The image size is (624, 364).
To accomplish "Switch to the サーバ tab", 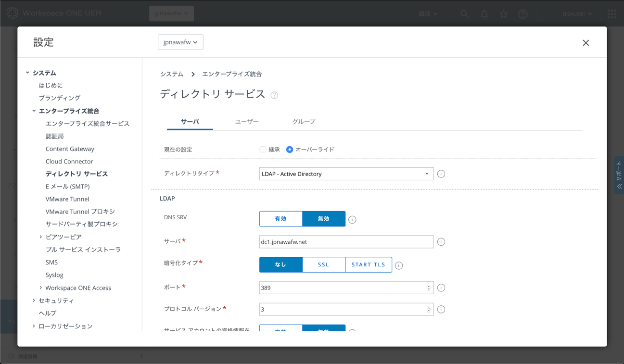I will pos(190,122).
